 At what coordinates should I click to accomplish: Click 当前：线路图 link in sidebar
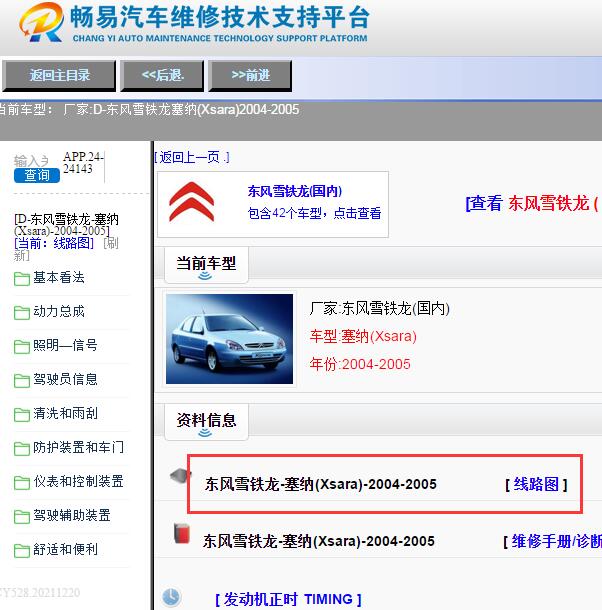tap(54, 244)
